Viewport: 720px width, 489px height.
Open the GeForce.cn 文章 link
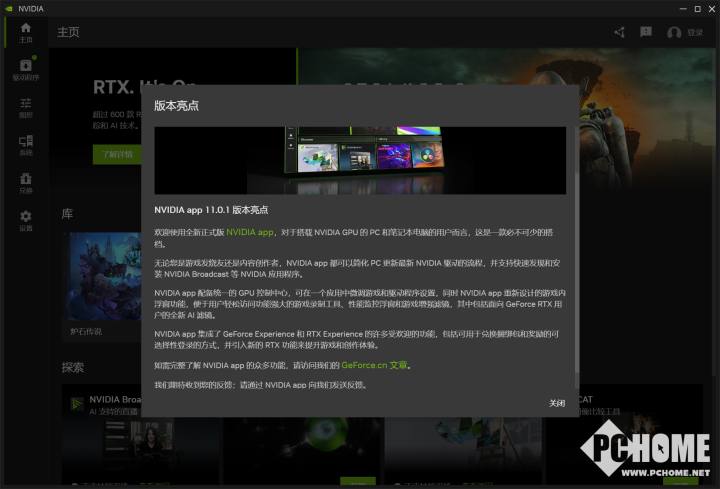point(374,365)
